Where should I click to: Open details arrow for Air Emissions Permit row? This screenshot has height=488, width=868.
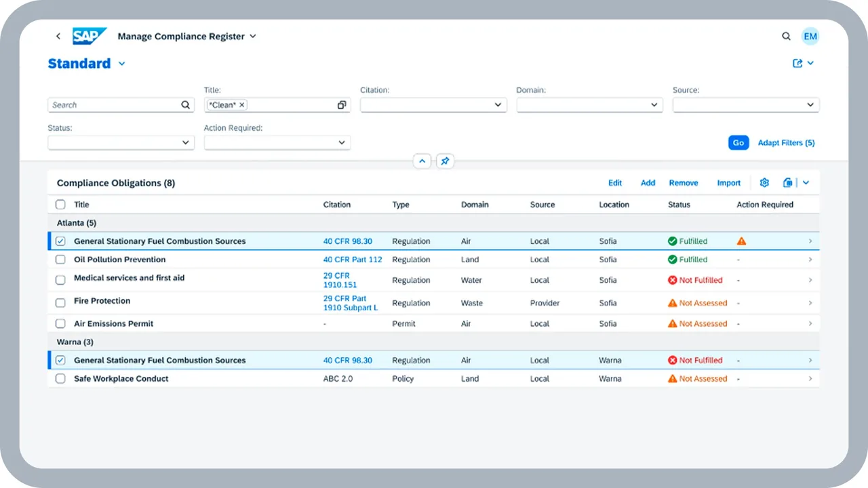810,324
